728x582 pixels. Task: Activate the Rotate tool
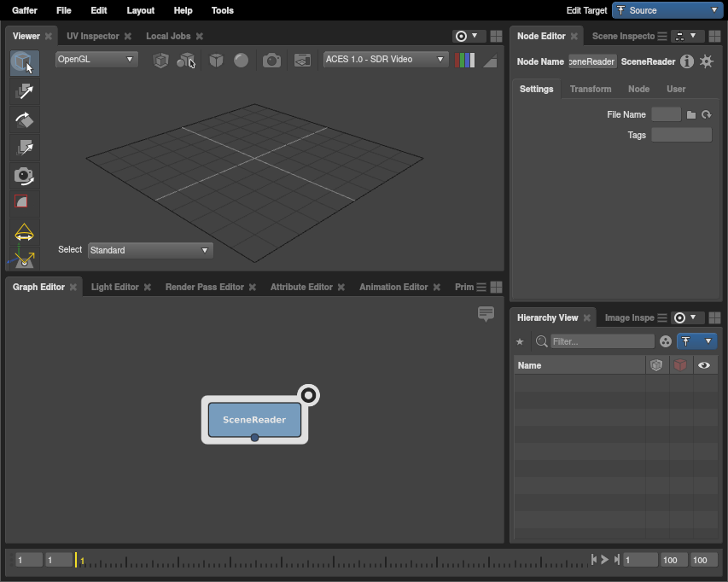tap(24, 119)
